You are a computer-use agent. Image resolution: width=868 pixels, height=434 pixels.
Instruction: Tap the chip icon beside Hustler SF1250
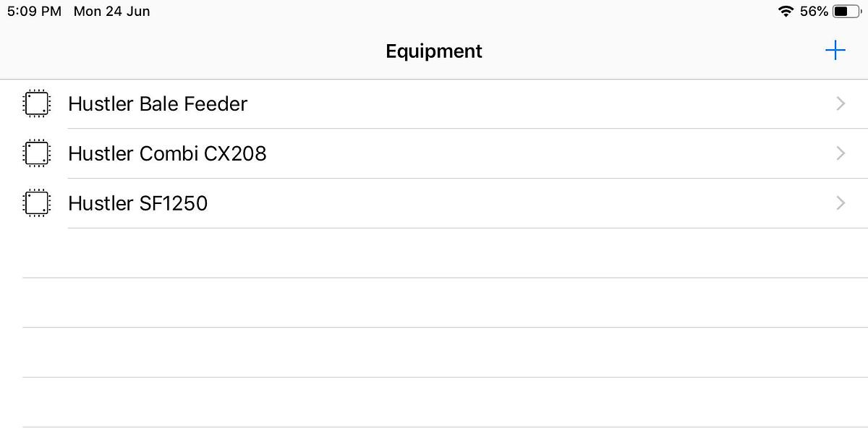36,203
